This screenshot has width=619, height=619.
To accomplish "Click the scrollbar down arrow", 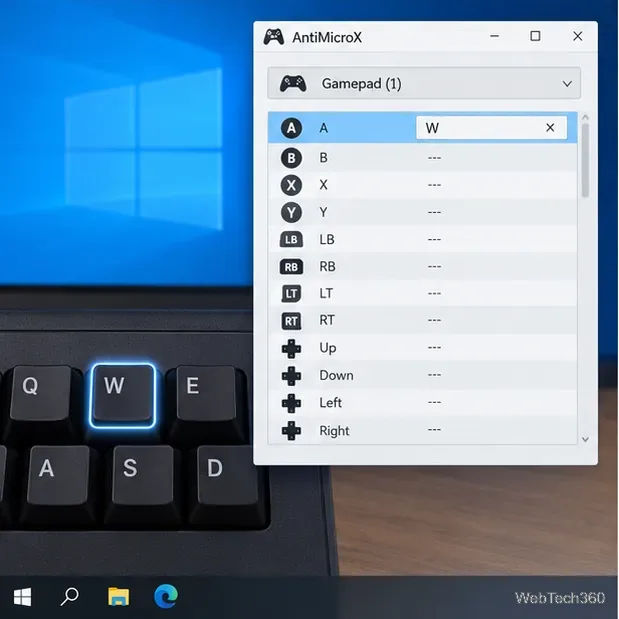I will [x=585, y=439].
